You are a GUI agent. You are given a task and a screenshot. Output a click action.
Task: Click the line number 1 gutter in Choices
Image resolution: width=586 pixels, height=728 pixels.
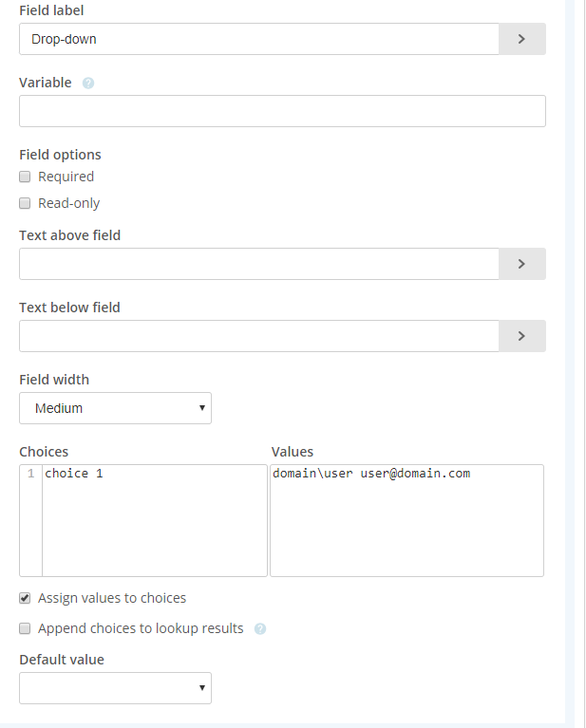(x=30, y=474)
